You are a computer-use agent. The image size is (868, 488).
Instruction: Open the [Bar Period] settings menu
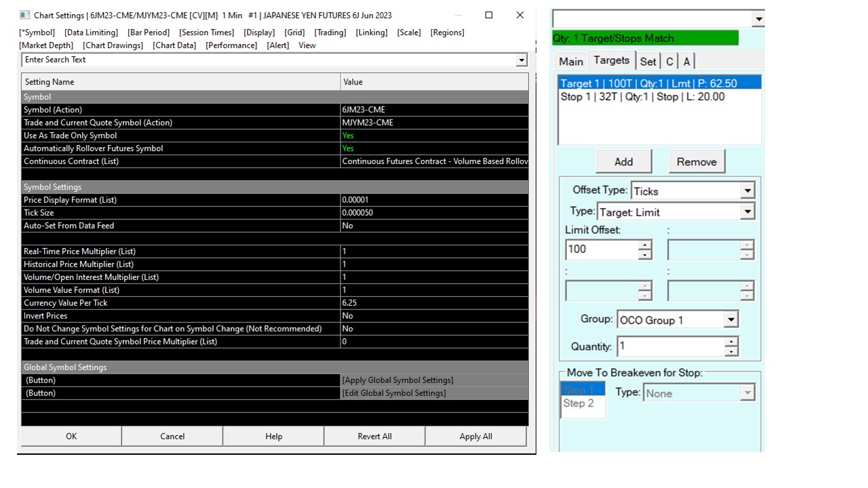[149, 33]
